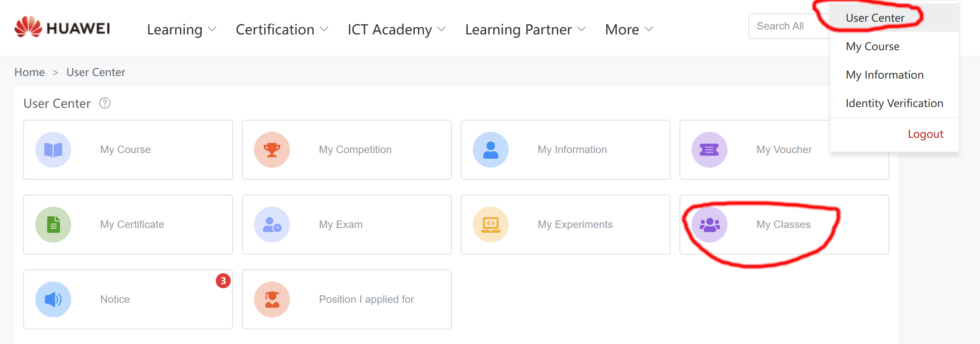Expand the Learning dropdown menu

tap(181, 30)
